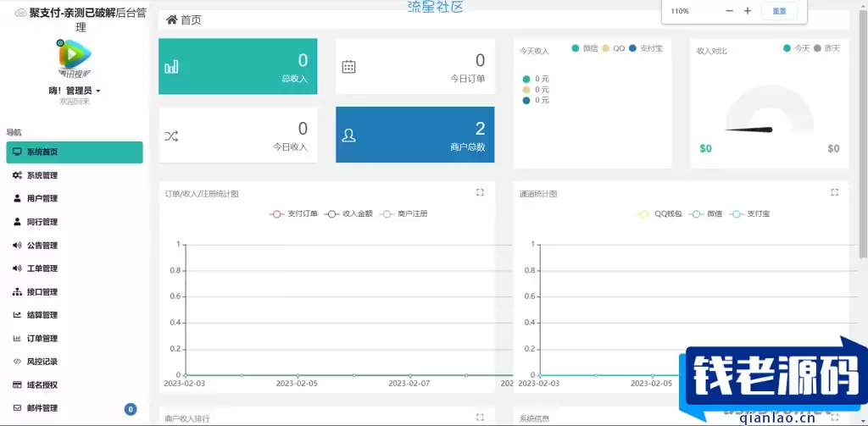Click the 商户总数 summary card

pyautogui.click(x=415, y=135)
